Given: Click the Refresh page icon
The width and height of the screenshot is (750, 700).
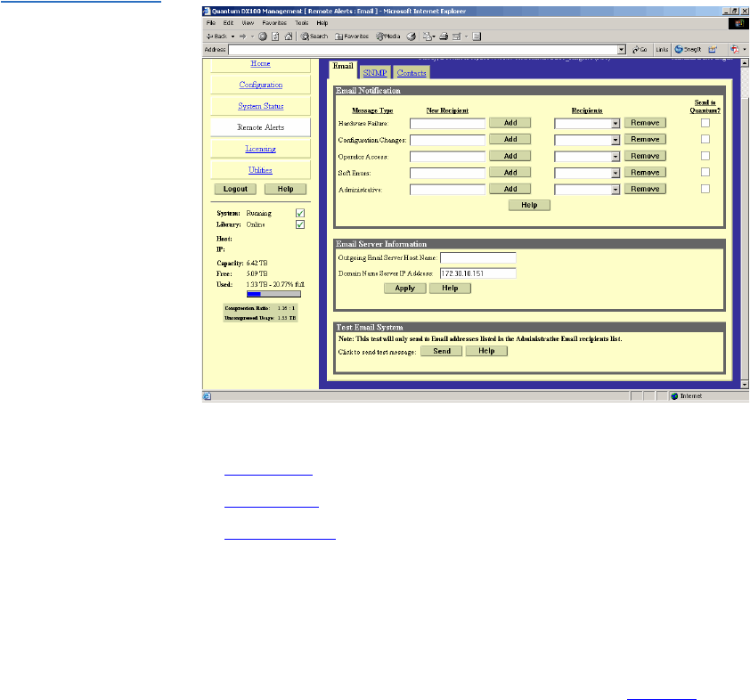Looking at the screenshot, I should (x=275, y=37).
